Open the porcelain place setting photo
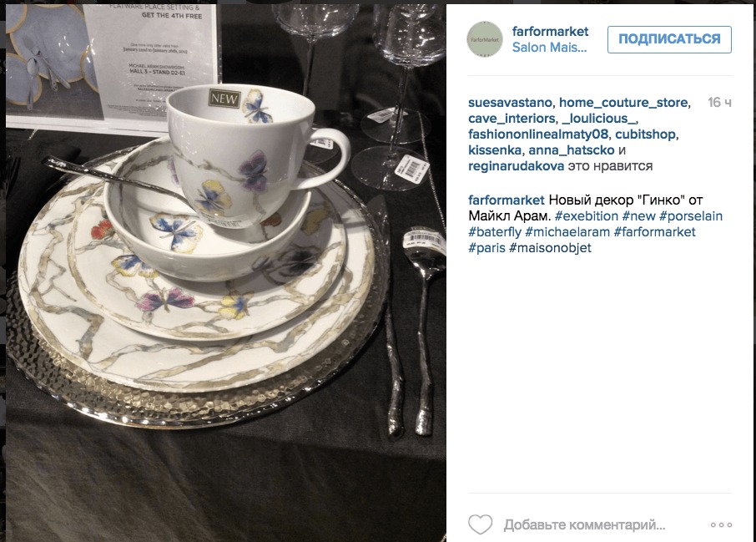Viewport: 756px width, 542px height. point(225,273)
